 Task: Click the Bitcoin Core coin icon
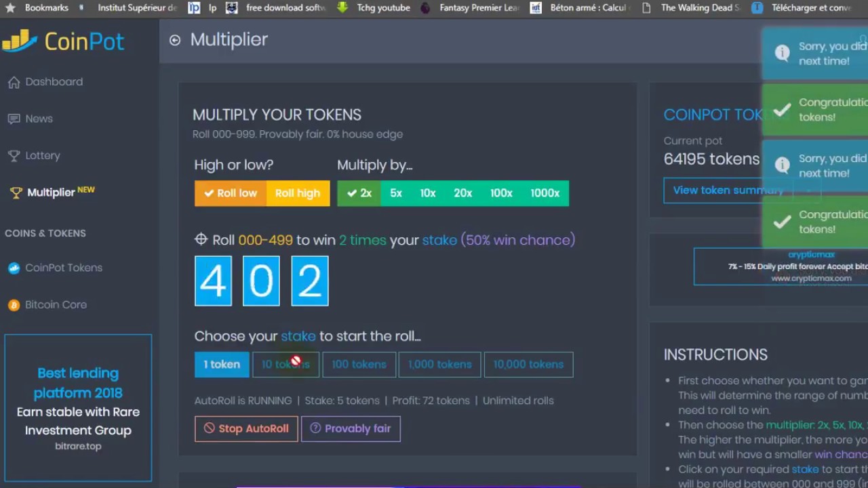point(14,305)
